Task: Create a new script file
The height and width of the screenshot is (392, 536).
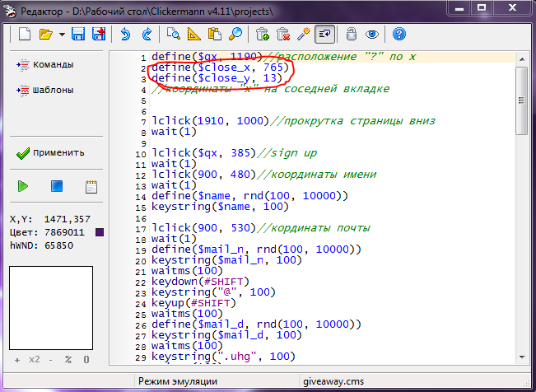Action: pyautogui.click(x=25, y=35)
